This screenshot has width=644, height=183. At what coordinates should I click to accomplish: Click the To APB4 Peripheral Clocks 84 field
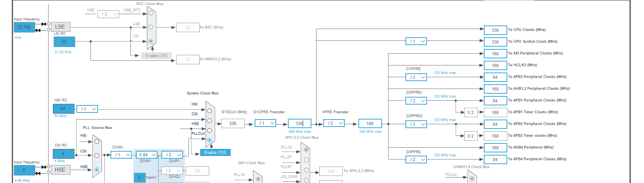pyautogui.click(x=496, y=159)
